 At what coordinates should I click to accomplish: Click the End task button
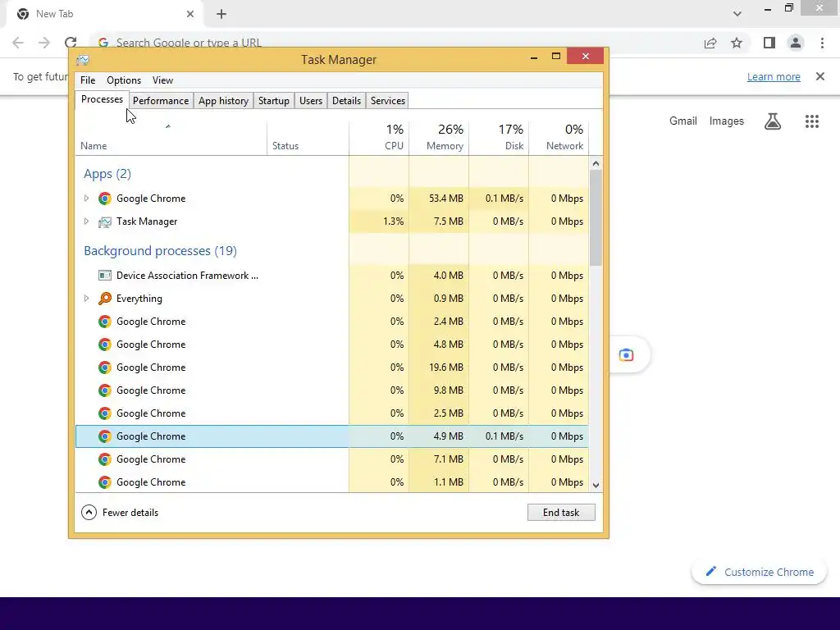[561, 513]
